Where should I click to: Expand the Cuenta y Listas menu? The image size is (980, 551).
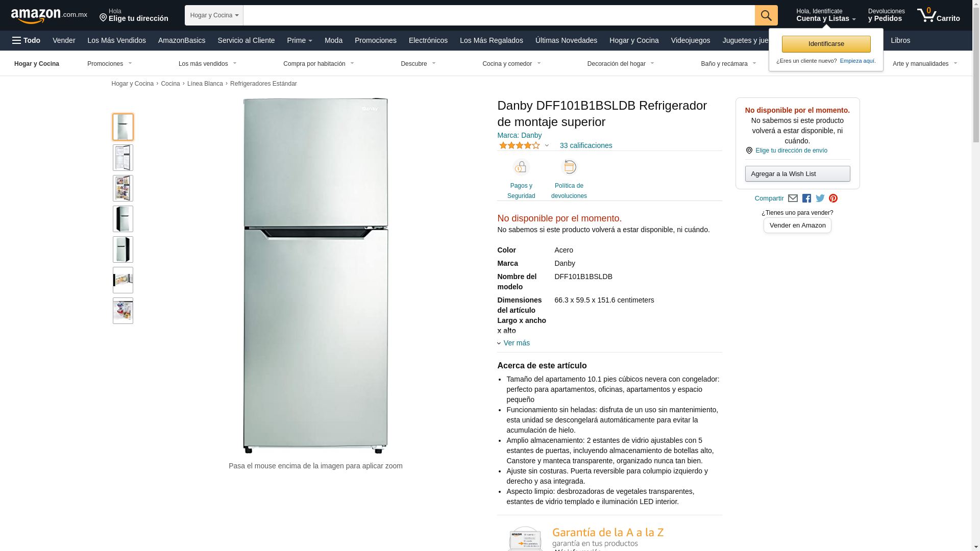pyautogui.click(x=825, y=15)
